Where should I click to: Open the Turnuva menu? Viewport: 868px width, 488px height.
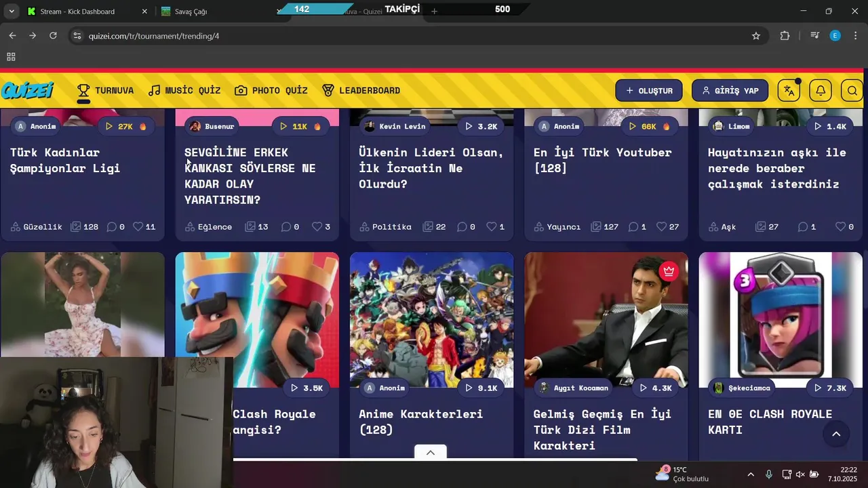point(105,90)
